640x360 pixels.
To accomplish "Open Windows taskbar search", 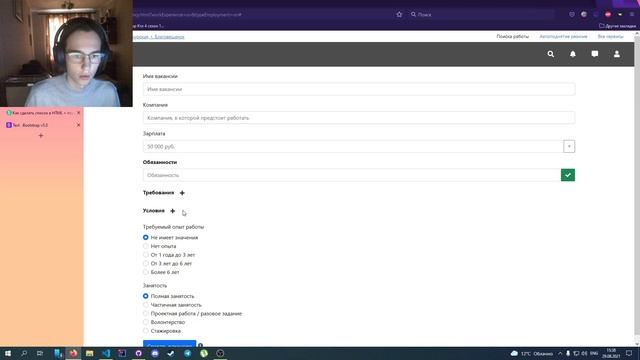I will [24, 353].
